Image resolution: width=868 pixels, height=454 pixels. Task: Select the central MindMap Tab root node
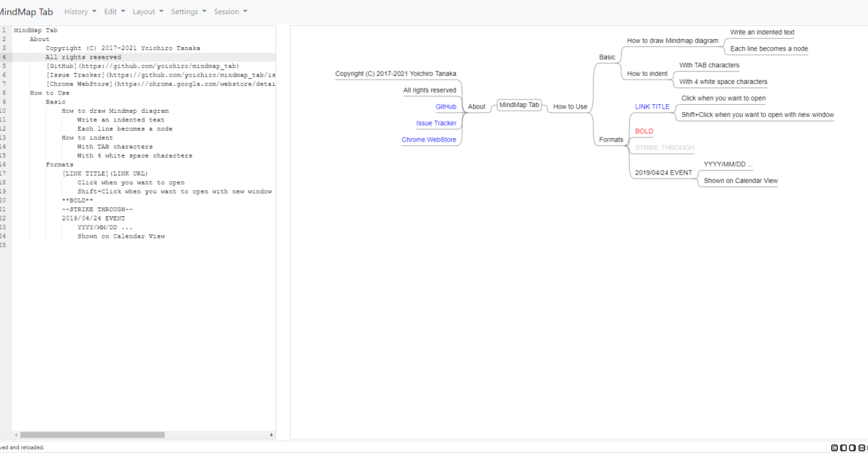(519, 105)
